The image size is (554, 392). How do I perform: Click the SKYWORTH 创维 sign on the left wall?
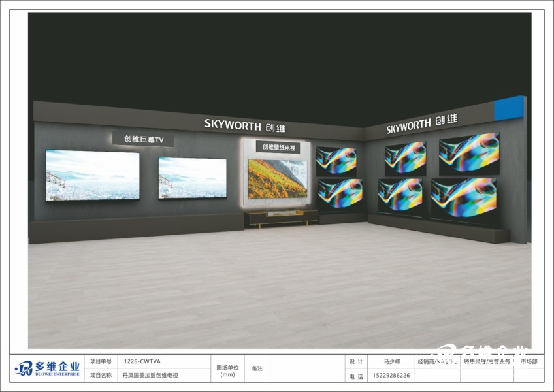[244, 125]
